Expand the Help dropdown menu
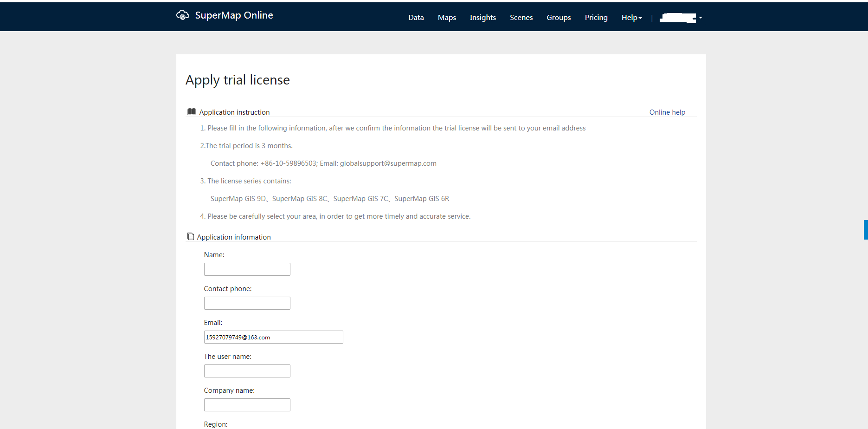 (632, 18)
